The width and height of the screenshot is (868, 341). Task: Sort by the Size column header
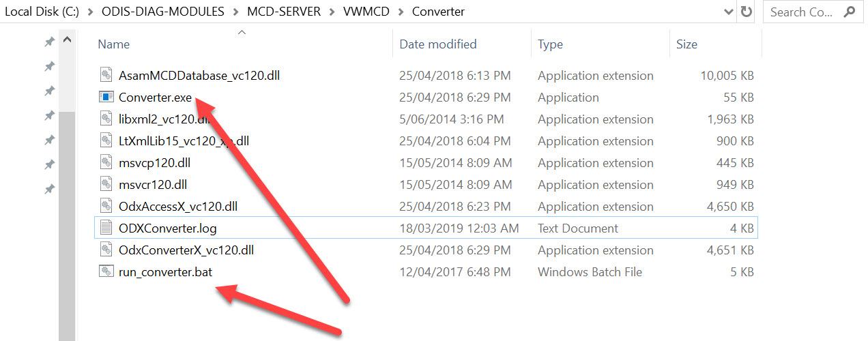686,44
